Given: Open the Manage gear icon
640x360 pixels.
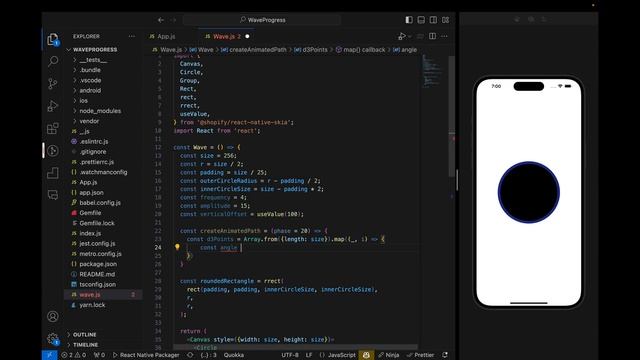Looking at the screenshot, I should (53, 338).
